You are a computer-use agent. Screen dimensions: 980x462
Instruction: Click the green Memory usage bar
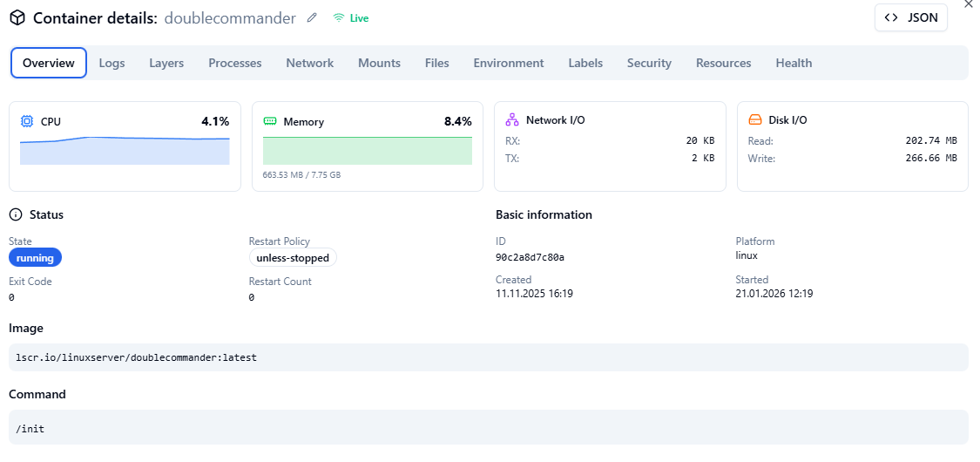(368, 150)
